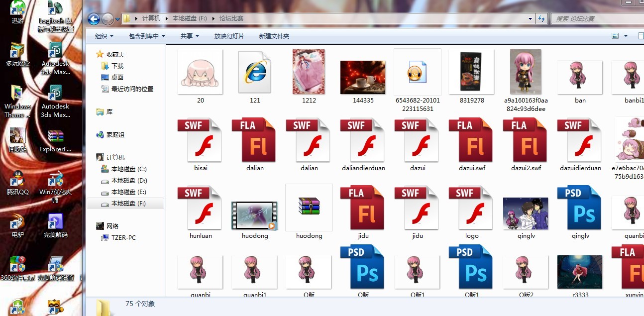644x316 pixels.
Task: Select 本地磁盘 (C:) in the navigation pane
Action: pyautogui.click(x=124, y=169)
